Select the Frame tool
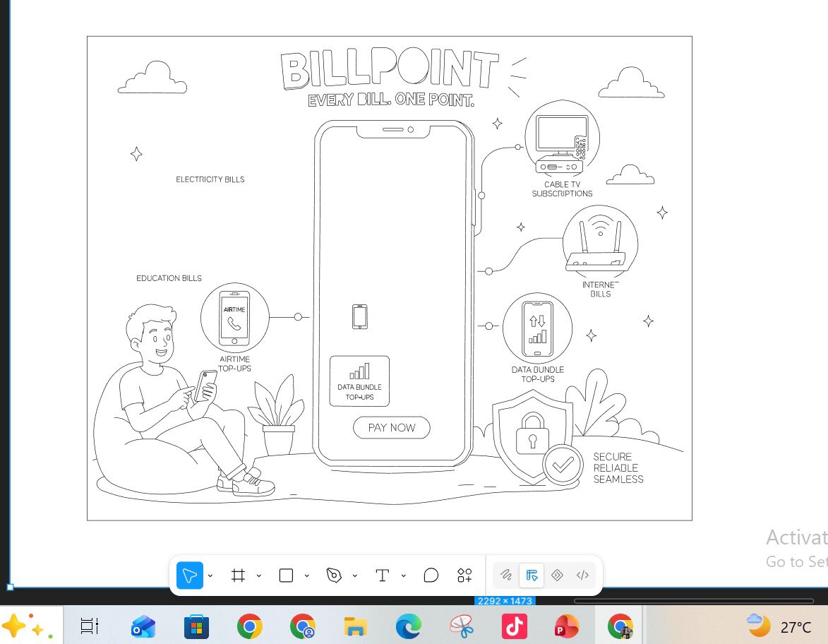Viewport: 828px width, 644px height. click(238, 576)
